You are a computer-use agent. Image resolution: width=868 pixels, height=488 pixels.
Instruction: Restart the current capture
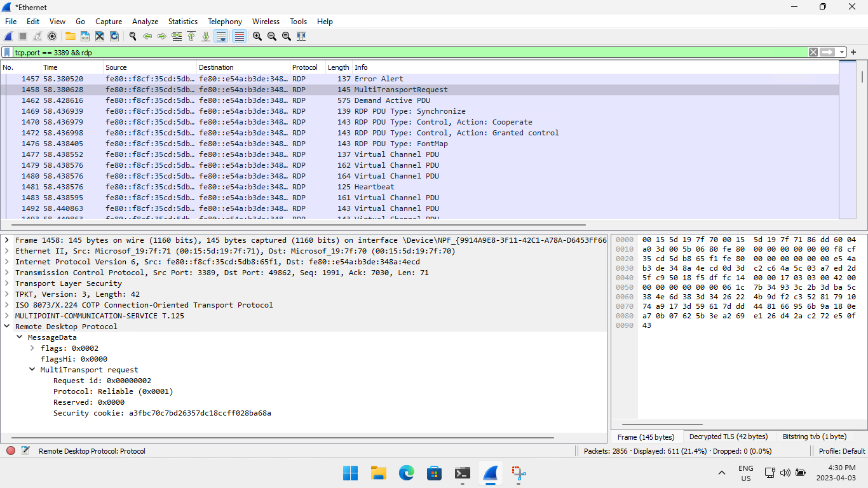click(x=37, y=36)
